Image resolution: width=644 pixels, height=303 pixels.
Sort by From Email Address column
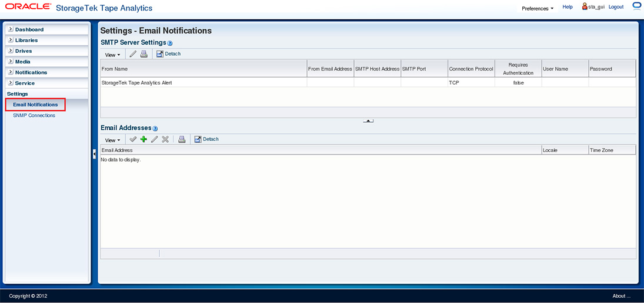(330, 69)
